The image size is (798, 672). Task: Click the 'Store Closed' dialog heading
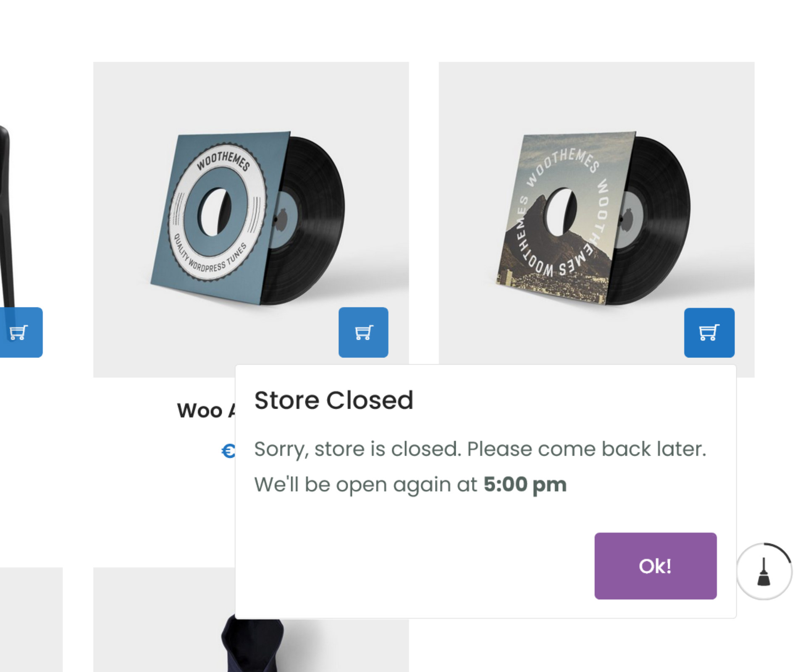click(334, 400)
